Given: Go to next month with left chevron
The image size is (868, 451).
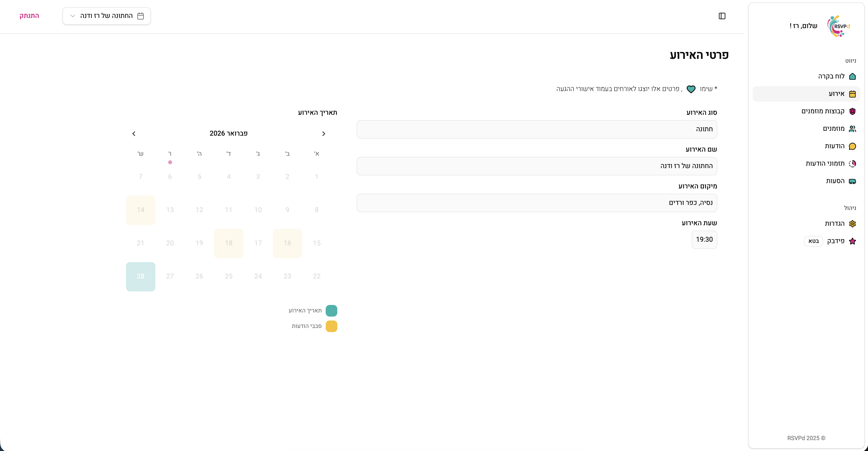Looking at the screenshot, I should click(x=134, y=134).
